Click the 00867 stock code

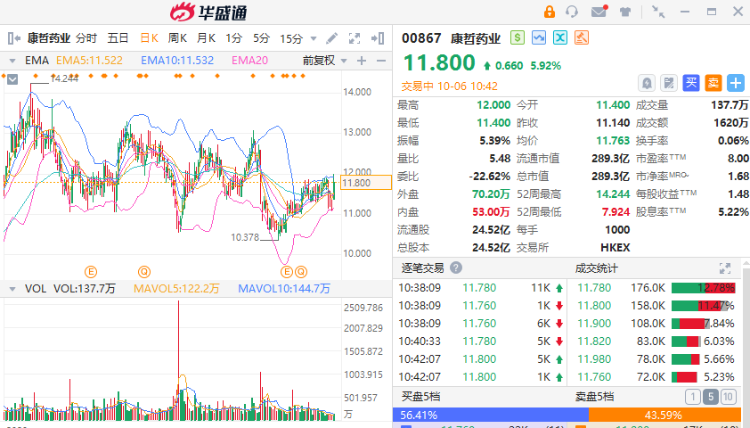[421, 38]
